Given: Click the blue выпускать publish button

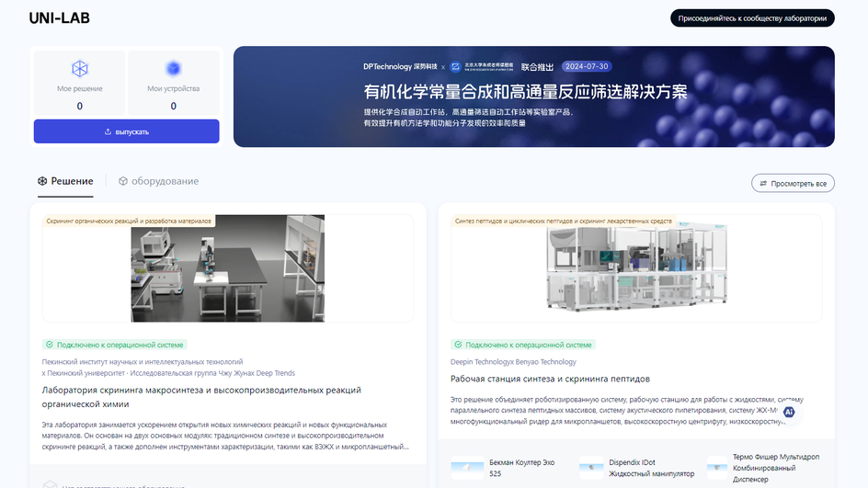Looking at the screenshot, I should 126,131.
